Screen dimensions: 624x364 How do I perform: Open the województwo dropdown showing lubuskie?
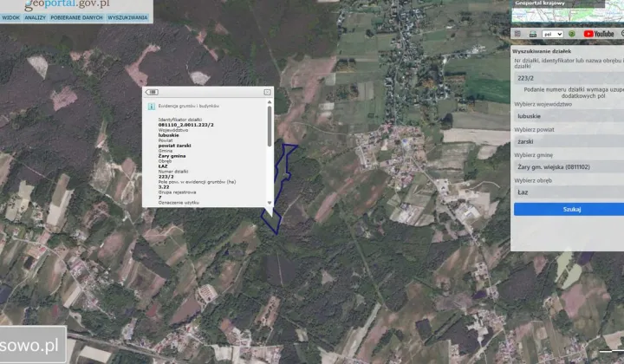tap(569, 116)
